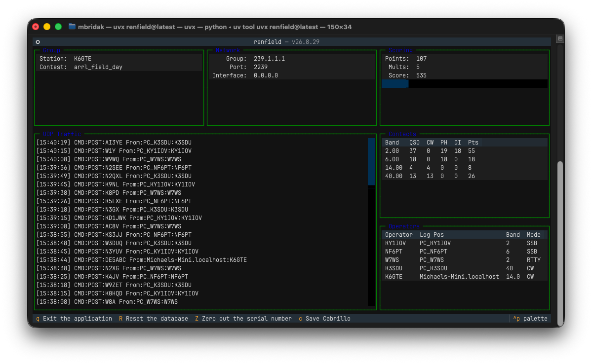Click the Band column header in Contacts table
Screen dimensions: 592x364
coord(392,143)
